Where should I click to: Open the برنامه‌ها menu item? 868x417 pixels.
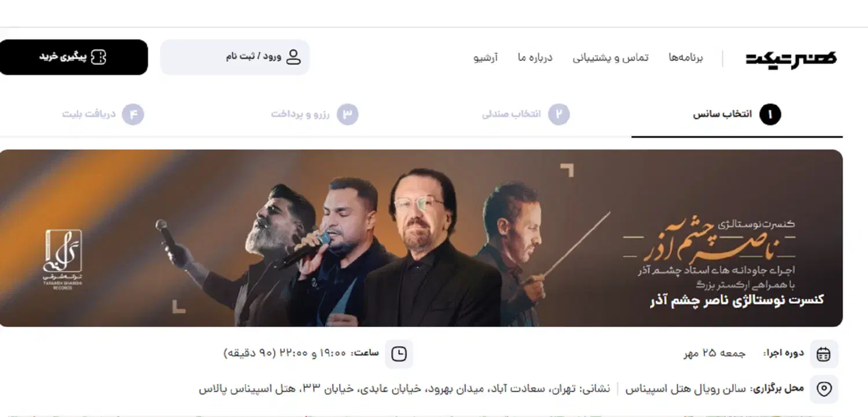[686, 57]
